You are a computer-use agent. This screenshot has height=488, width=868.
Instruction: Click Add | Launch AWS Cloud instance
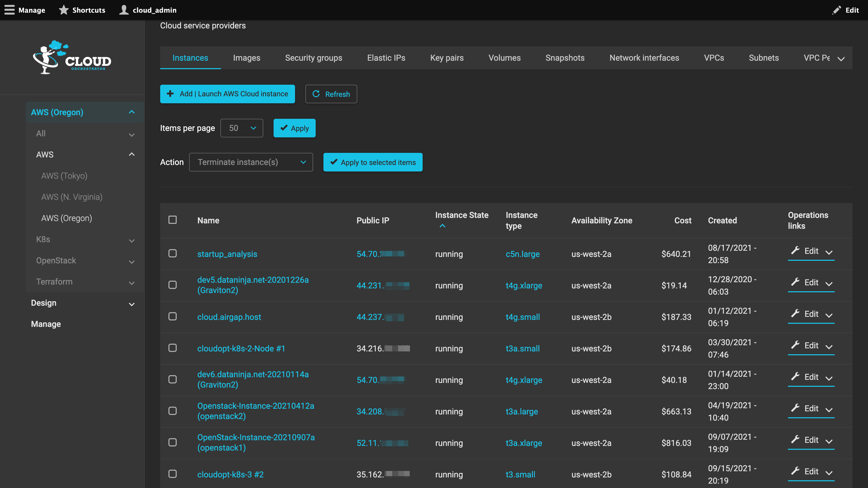pyautogui.click(x=227, y=94)
